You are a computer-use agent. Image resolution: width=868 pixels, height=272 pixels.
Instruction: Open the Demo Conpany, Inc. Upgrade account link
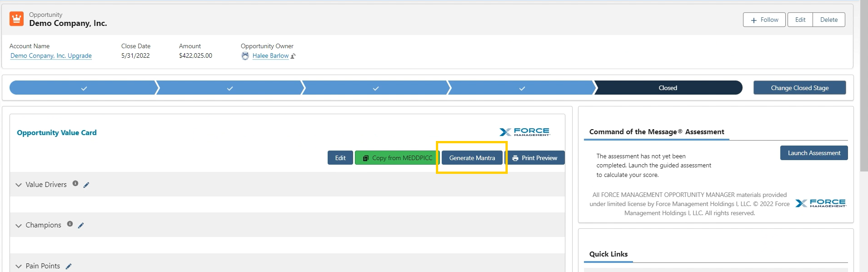51,55
